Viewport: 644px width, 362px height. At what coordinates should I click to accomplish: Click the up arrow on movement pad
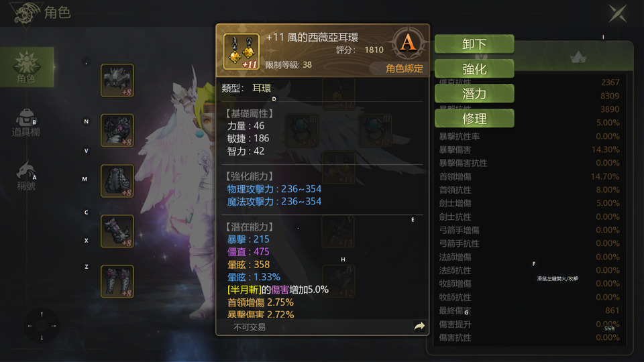[42, 314]
